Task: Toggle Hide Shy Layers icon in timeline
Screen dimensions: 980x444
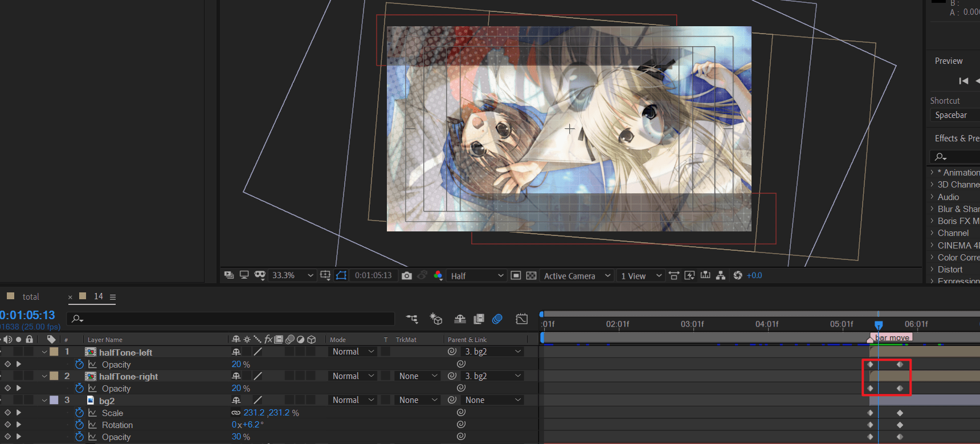Action: 460,319
